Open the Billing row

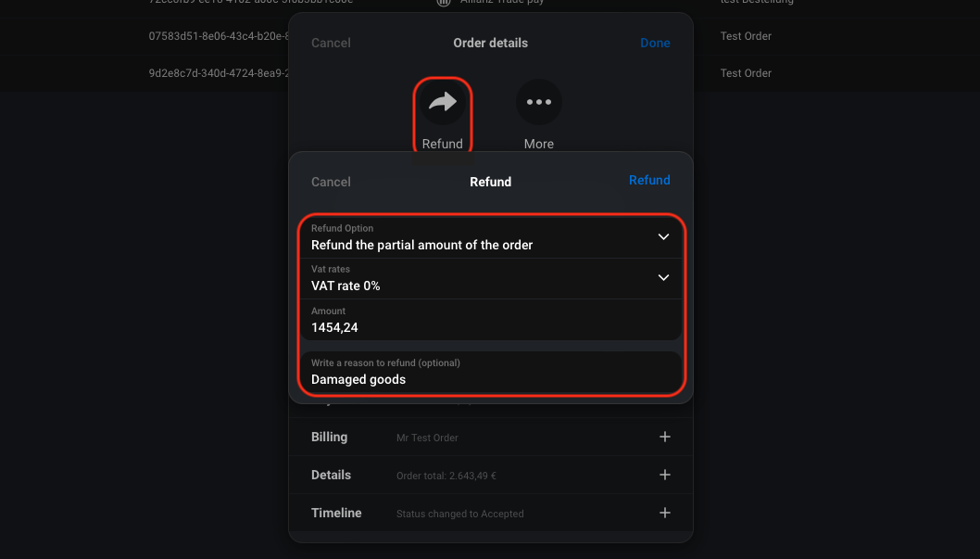[491, 437]
